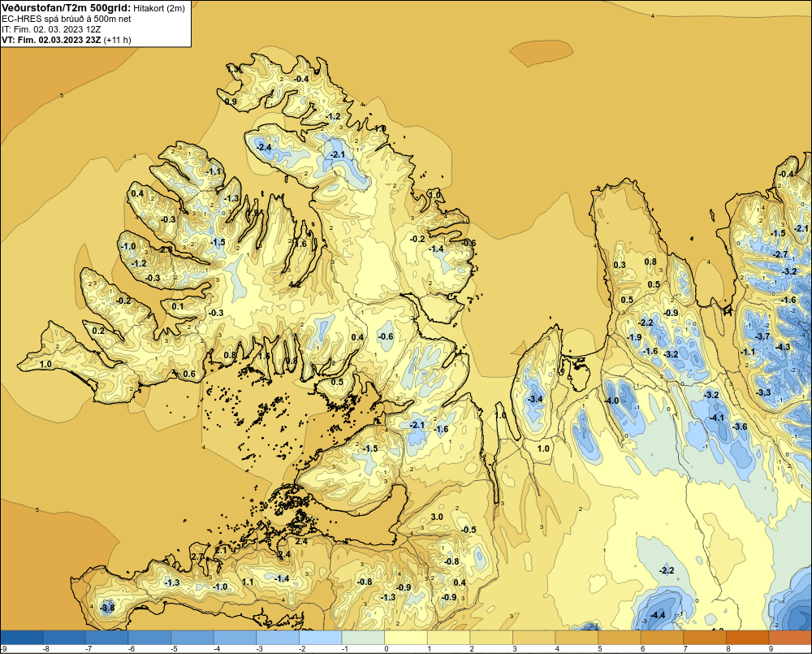Select the legend swatch between 0 and 1
This screenshot has height=654, width=812.
click(405, 638)
